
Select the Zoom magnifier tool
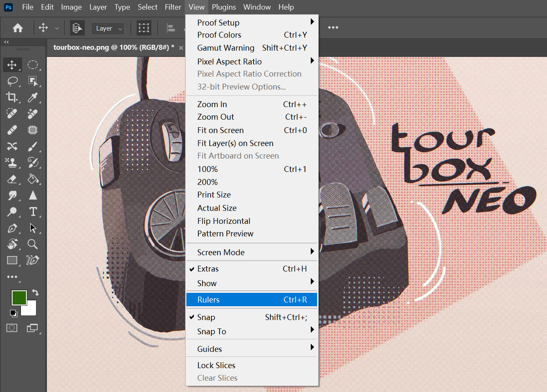(x=33, y=244)
